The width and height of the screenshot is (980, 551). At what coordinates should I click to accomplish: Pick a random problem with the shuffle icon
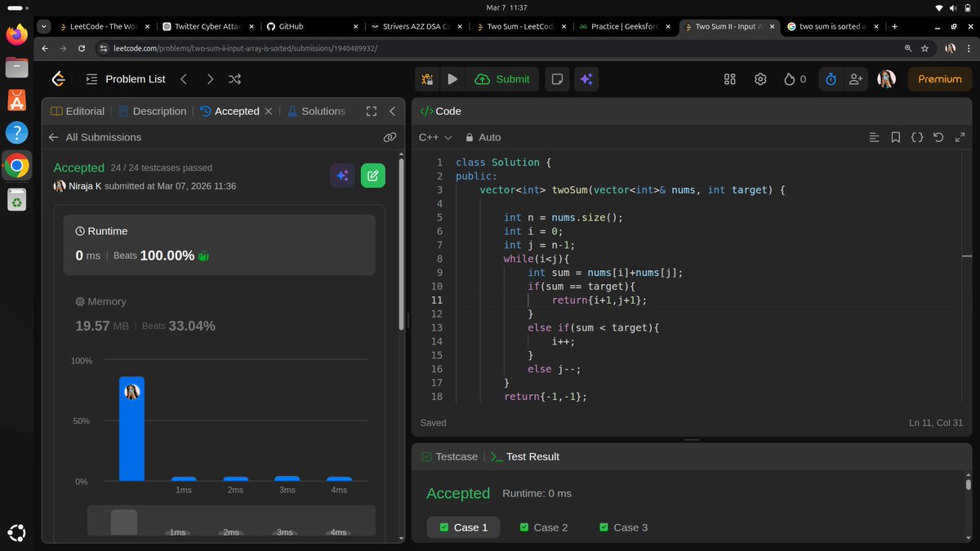[235, 79]
